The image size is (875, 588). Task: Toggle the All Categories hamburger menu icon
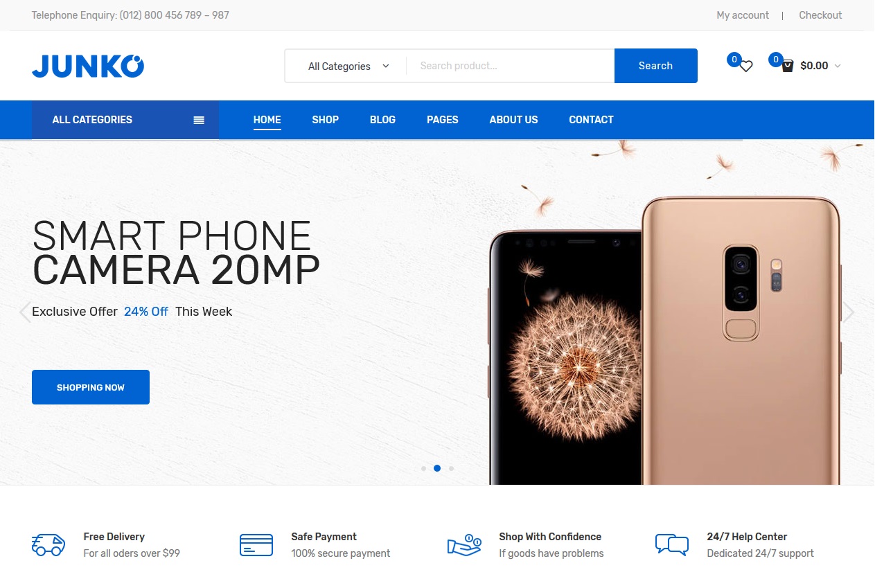(199, 120)
